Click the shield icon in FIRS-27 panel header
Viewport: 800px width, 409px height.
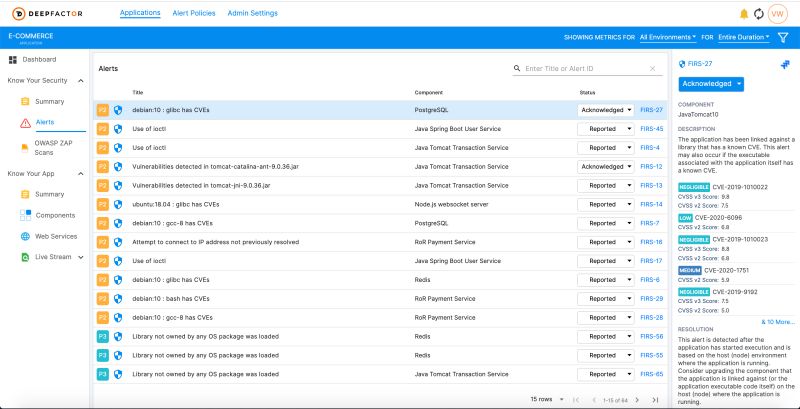pyautogui.click(x=682, y=64)
